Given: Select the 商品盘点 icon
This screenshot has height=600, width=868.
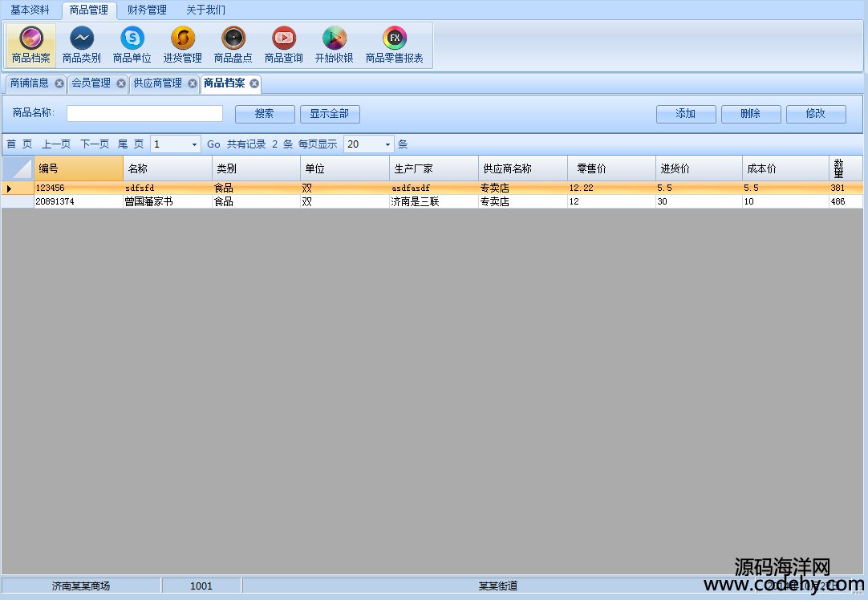Looking at the screenshot, I should click(233, 45).
